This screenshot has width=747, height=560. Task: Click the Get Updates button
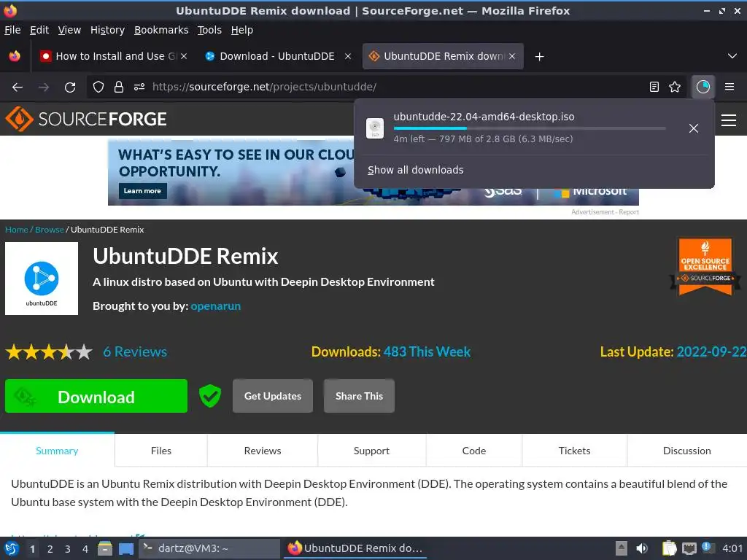pyautogui.click(x=273, y=396)
